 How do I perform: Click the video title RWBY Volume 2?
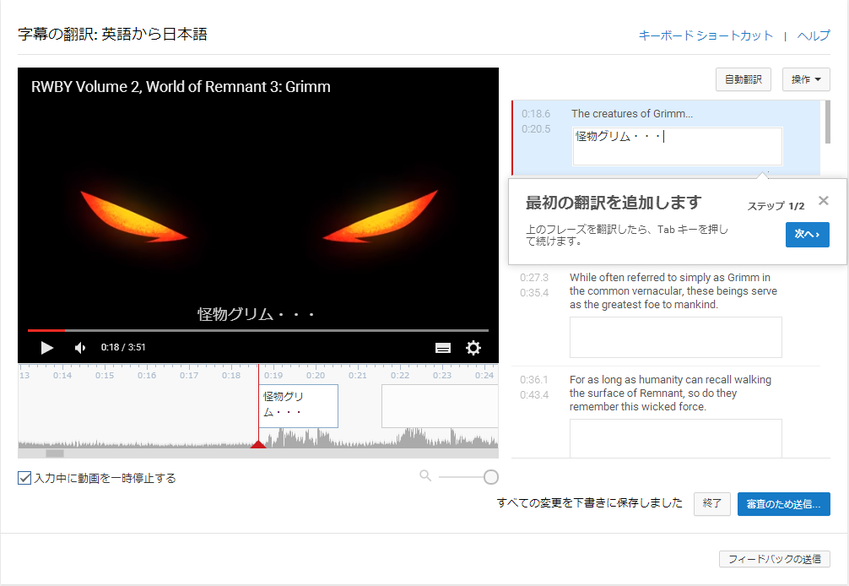(181, 87)
